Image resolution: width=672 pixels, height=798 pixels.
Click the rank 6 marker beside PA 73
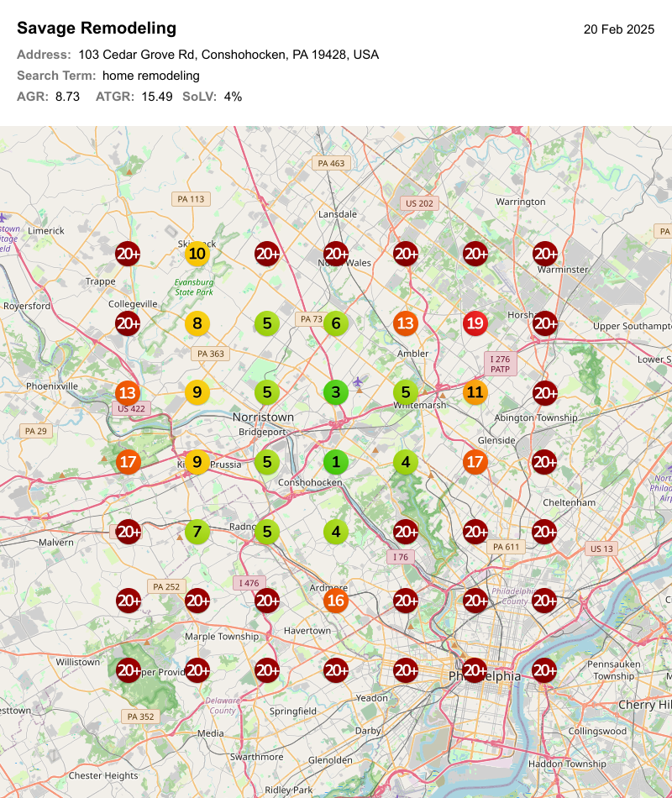pos(336,323)
